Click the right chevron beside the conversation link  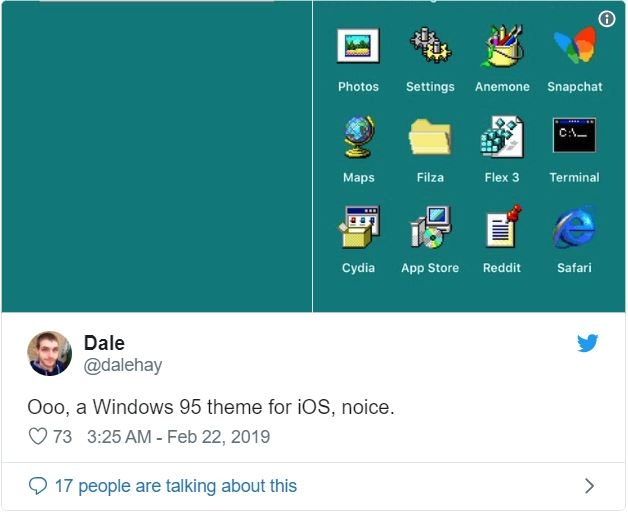point(589,486)
